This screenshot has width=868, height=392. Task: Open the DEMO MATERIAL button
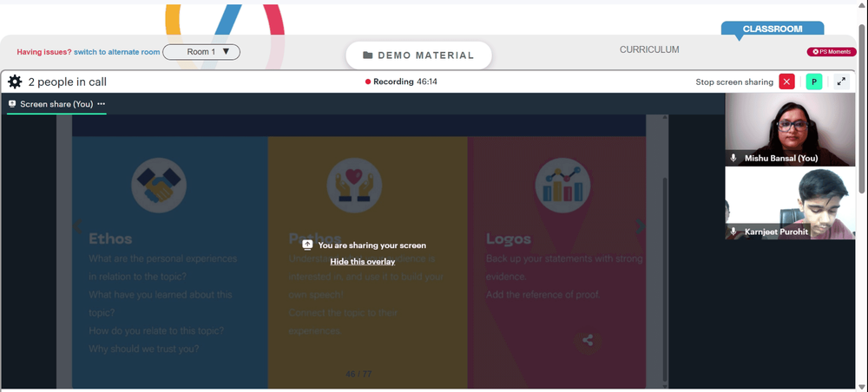[418, 56]
